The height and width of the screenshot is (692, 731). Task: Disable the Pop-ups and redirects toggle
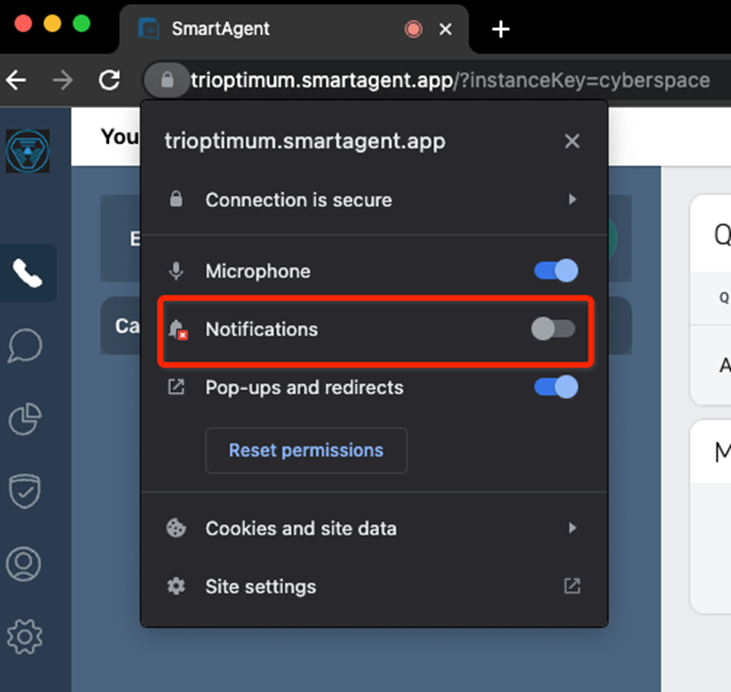pos(555,387)
